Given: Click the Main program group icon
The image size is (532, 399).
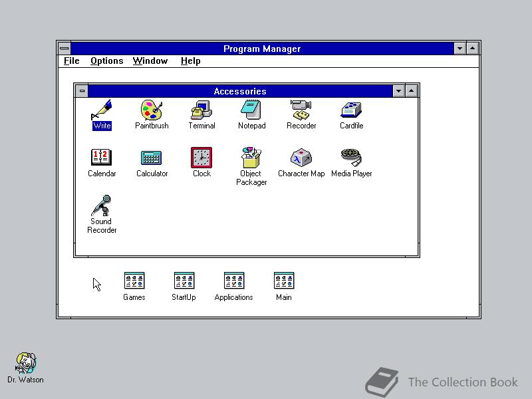Looking at the screenshot, I should (284, 281).
